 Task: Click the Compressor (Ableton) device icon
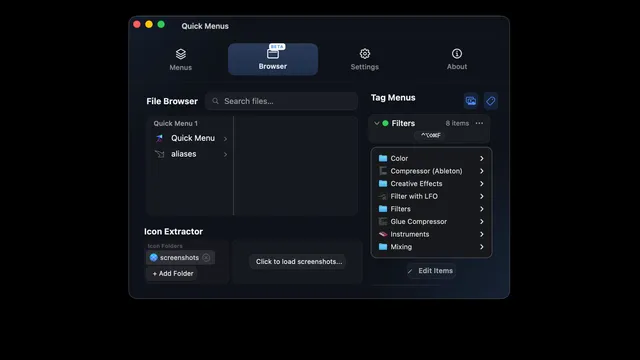[383, 171]
